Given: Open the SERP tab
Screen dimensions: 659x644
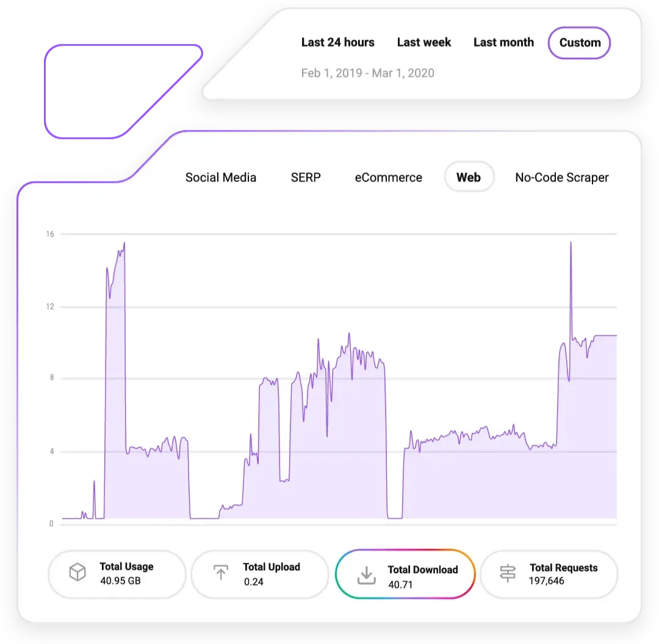Looking at the screenshot, I should coord(306,177).
